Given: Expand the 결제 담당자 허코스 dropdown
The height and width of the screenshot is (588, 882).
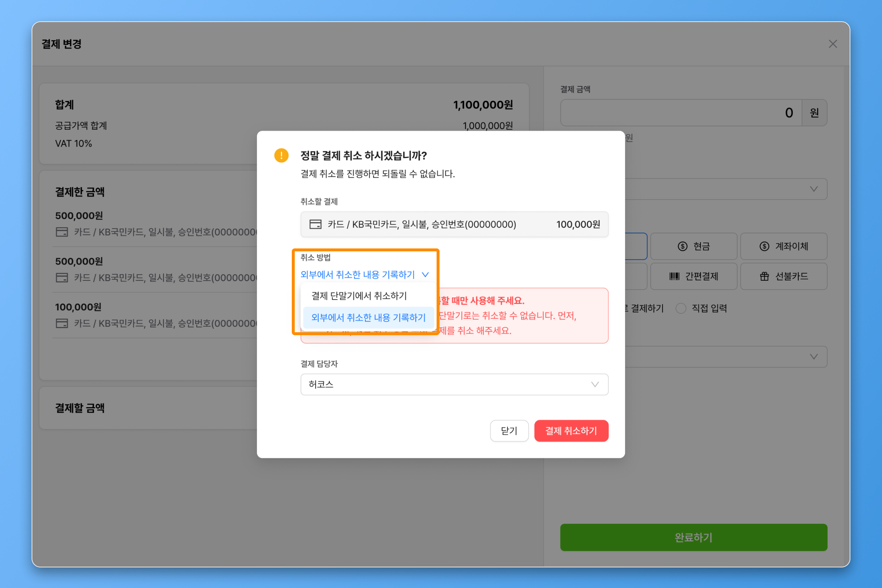Looking at the screenshot, I should tap(454, 384).
